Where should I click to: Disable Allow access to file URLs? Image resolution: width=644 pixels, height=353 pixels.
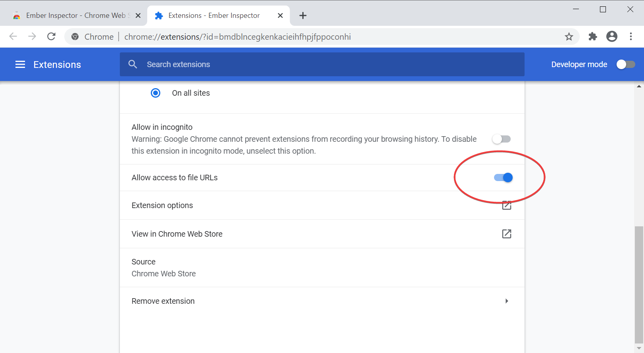[x=503, y=177]
